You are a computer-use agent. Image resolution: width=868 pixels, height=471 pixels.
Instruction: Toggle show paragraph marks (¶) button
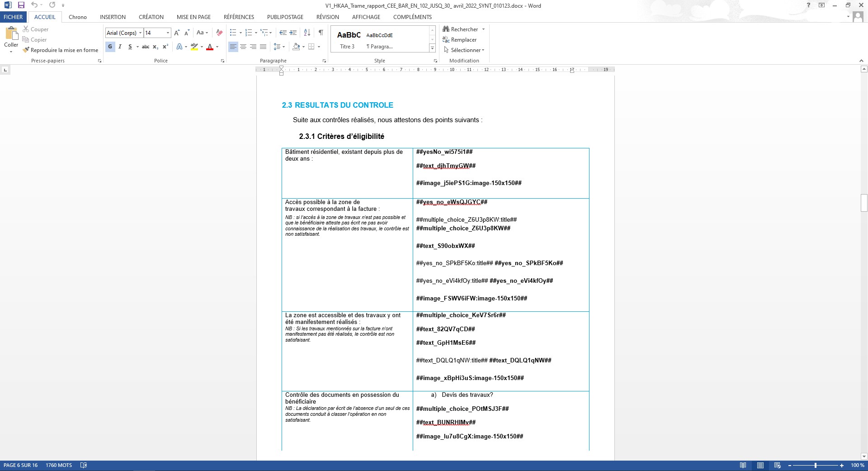tap(321, 33)
